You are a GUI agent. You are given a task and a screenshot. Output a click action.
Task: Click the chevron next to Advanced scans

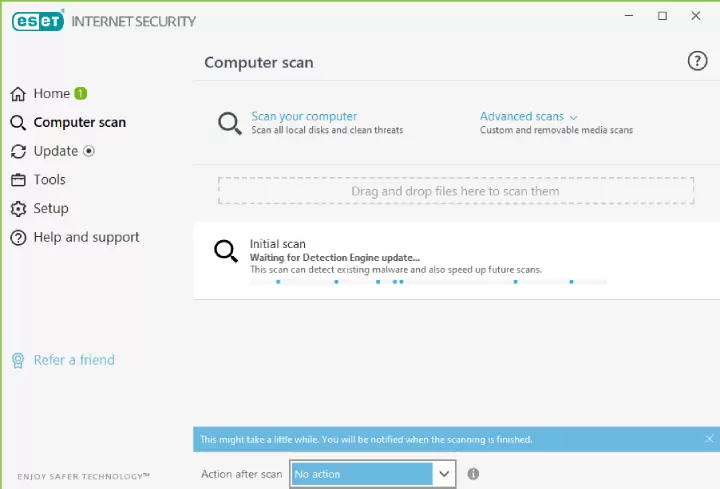(x=574, y=118)
